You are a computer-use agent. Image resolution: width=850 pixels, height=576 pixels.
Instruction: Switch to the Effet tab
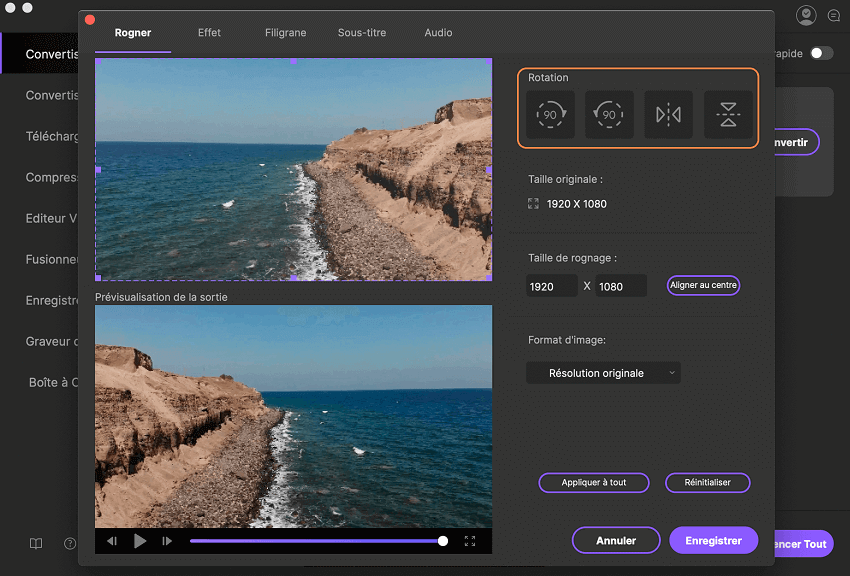tap(209, 32)
